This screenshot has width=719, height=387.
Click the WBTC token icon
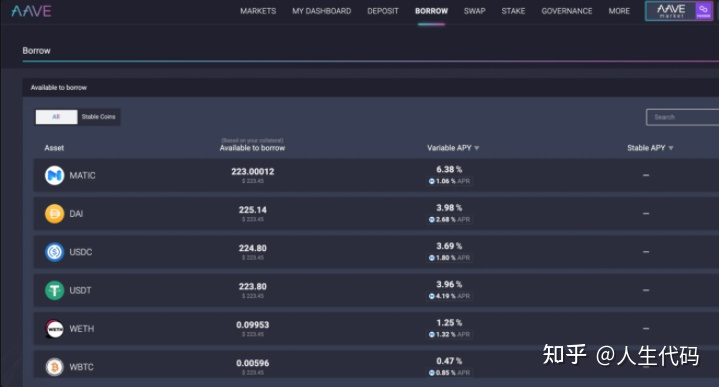coord(55,367)
